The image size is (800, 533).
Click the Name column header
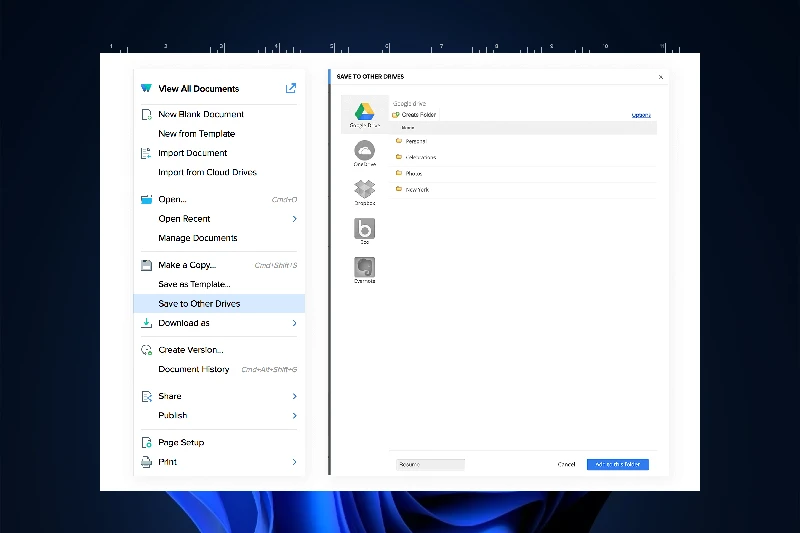[x=408, y=128]
